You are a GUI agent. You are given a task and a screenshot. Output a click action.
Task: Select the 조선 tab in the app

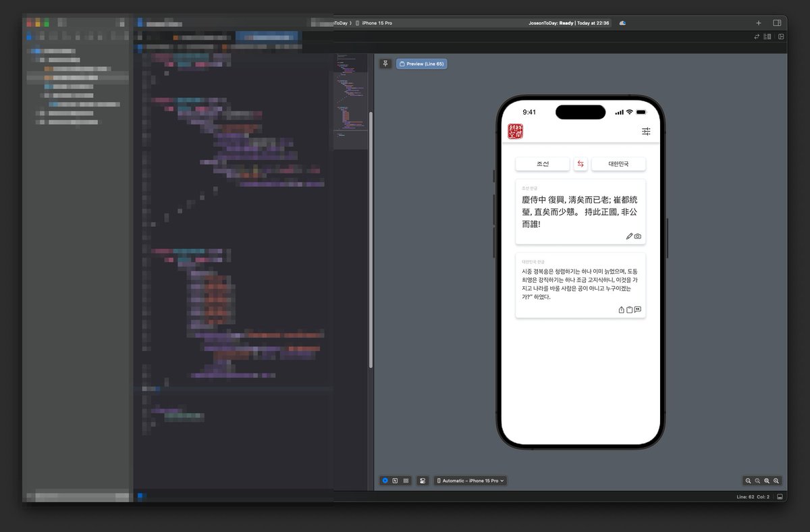543,164
